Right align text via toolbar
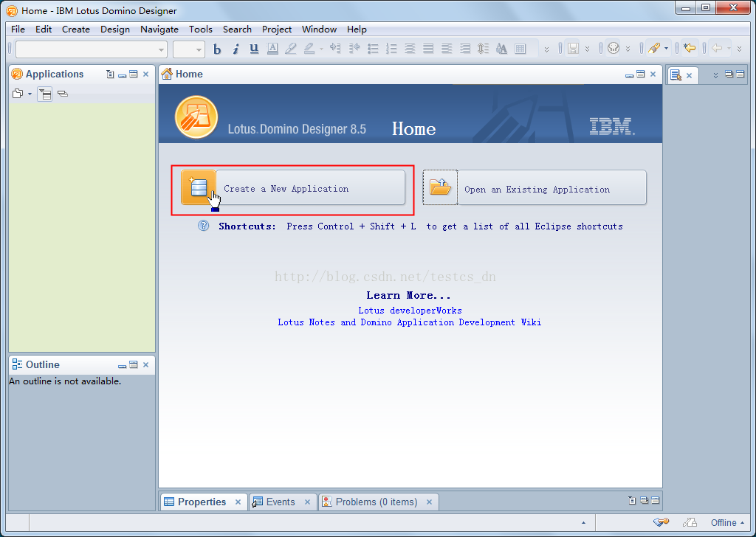This screenshot has height=537, width=756. point(465,49)
